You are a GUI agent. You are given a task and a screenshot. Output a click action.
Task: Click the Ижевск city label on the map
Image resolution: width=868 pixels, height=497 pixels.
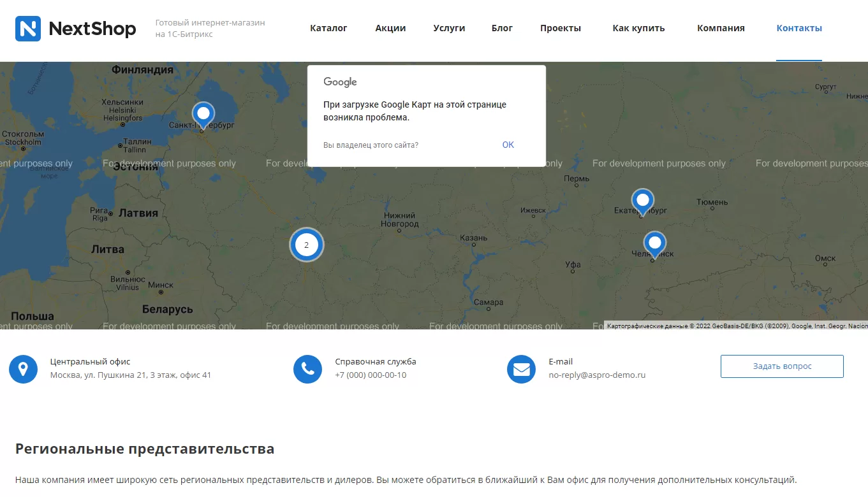point(533,210)
